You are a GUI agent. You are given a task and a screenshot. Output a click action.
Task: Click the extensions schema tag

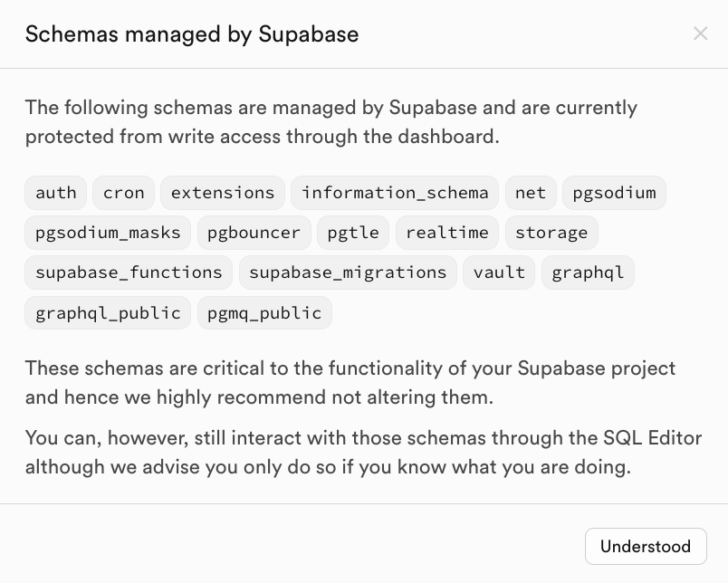click(x=223, y=193)
